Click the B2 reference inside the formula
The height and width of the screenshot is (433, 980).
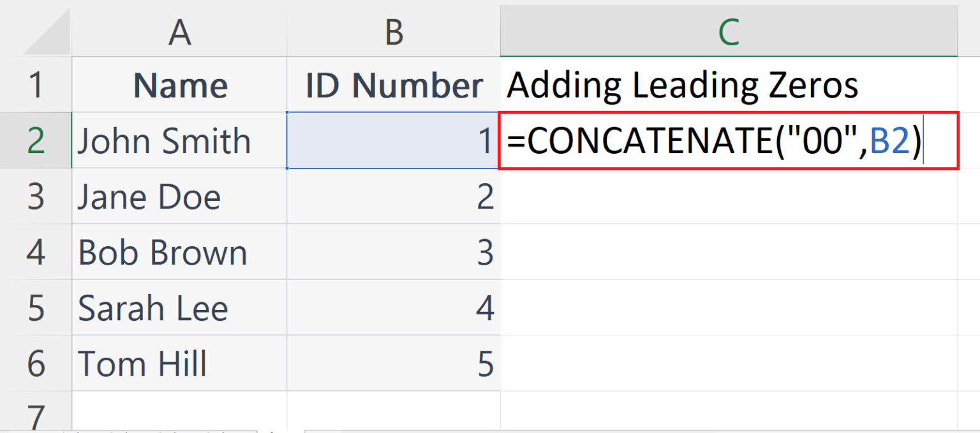[896, 140]
